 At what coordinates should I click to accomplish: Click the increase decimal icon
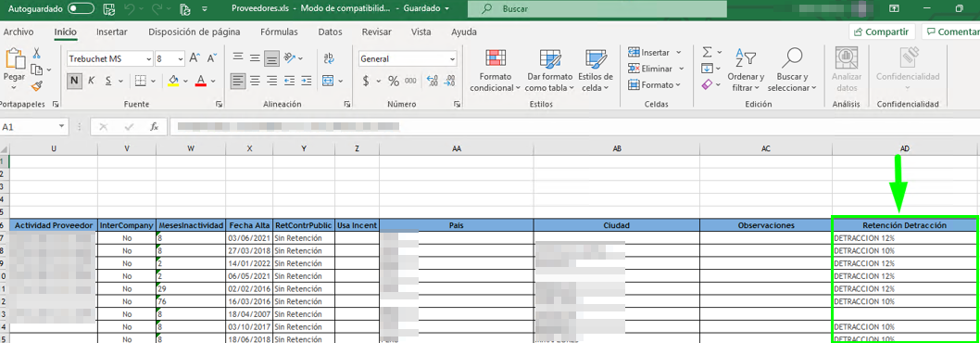click(433, 81)
